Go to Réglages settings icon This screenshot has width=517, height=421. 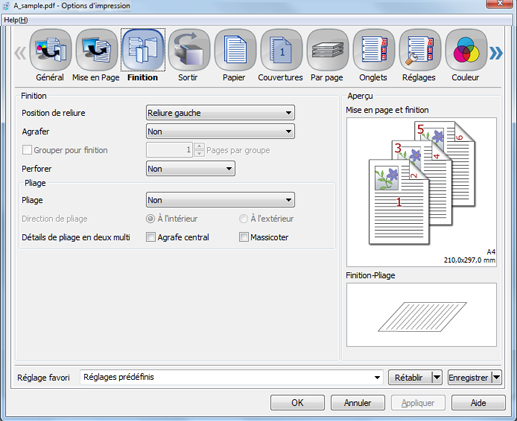420,50
